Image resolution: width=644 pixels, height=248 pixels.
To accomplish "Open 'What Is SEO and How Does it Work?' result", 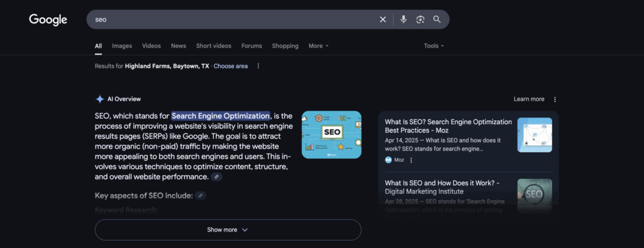I will pos(442,187).
